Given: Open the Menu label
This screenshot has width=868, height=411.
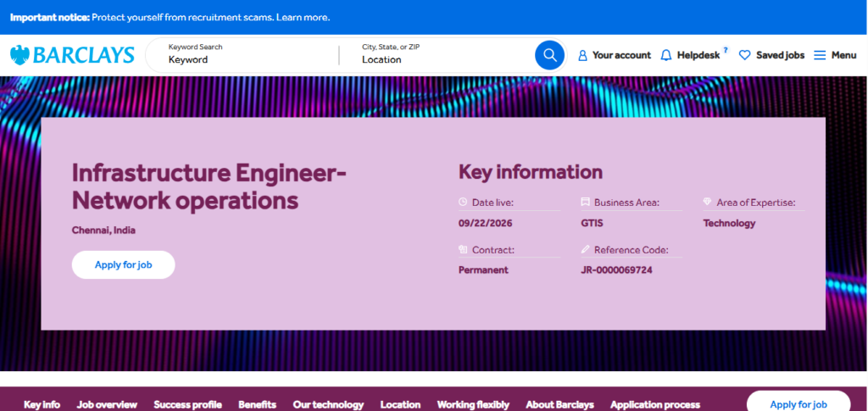Looking at the screenshot, I should pos(843,55).
